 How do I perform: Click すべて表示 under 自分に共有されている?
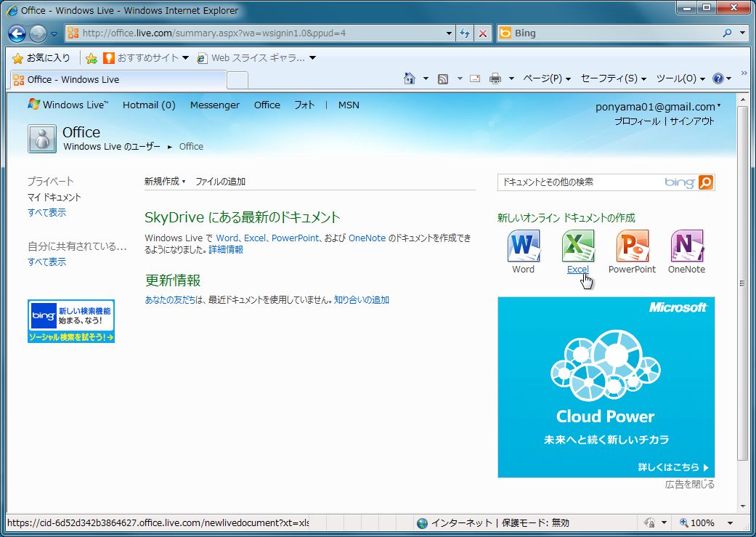(x=46, y=262)
